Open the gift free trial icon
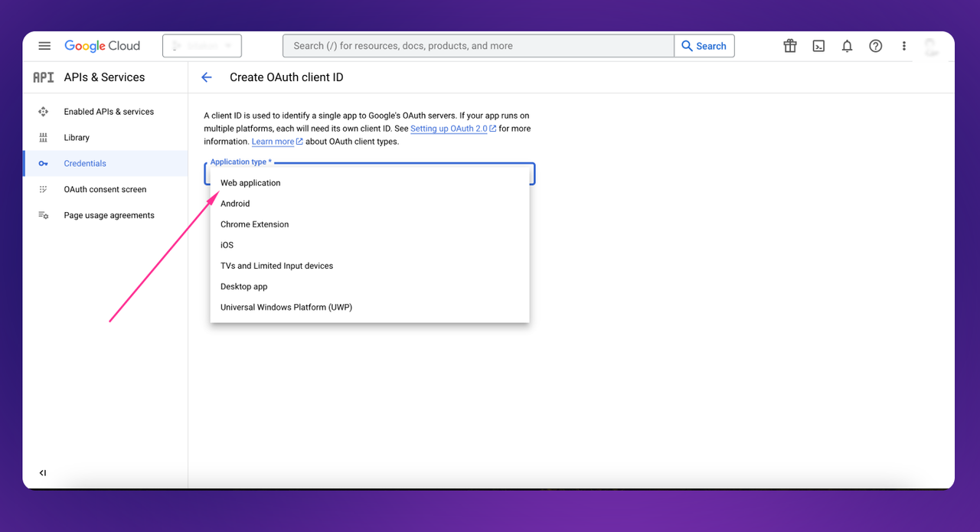Viewport: 980px width, 532px height. [x=790, y=46]
